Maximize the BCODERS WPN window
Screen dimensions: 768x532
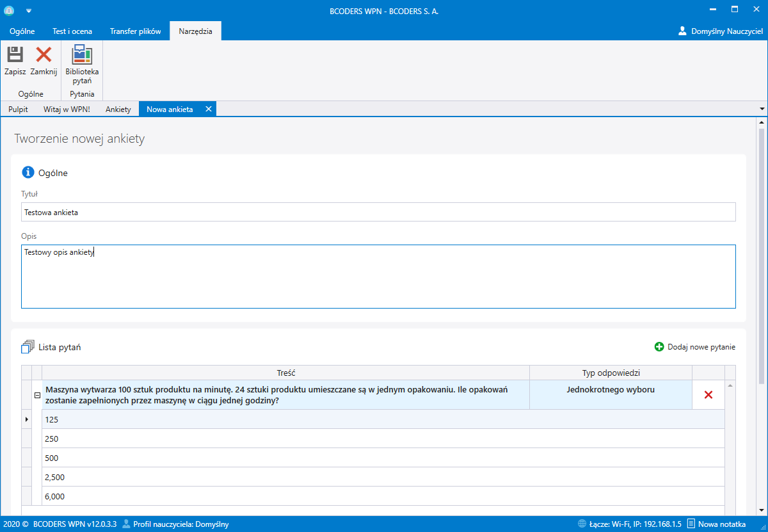click(x=735, y=10)
